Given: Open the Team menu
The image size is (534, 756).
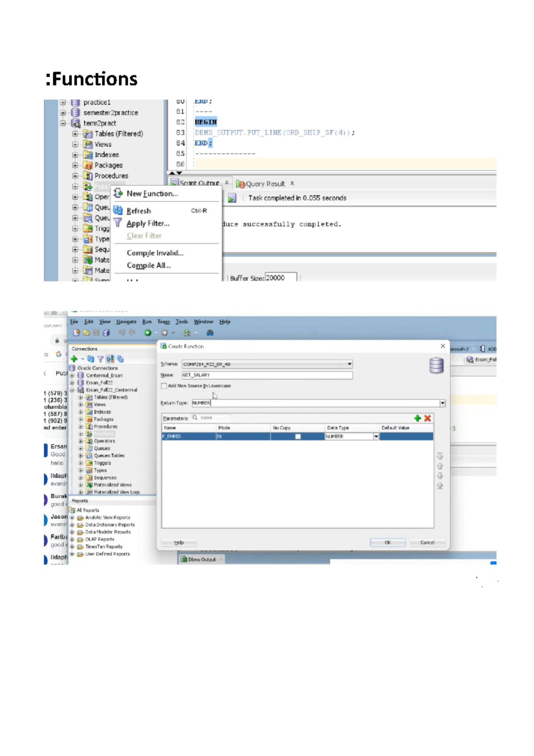Looking at the screenshot, I should tap(163, 321).
